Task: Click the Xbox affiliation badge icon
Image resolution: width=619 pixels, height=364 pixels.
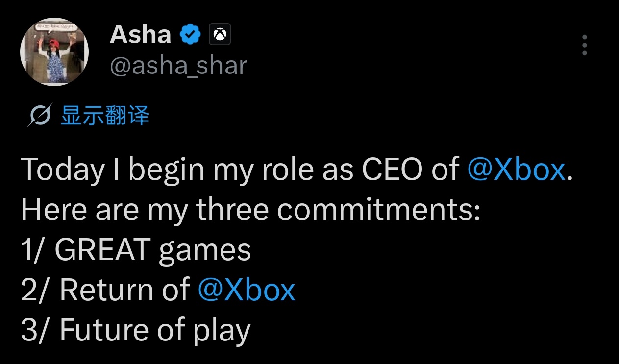Action: 220,35
